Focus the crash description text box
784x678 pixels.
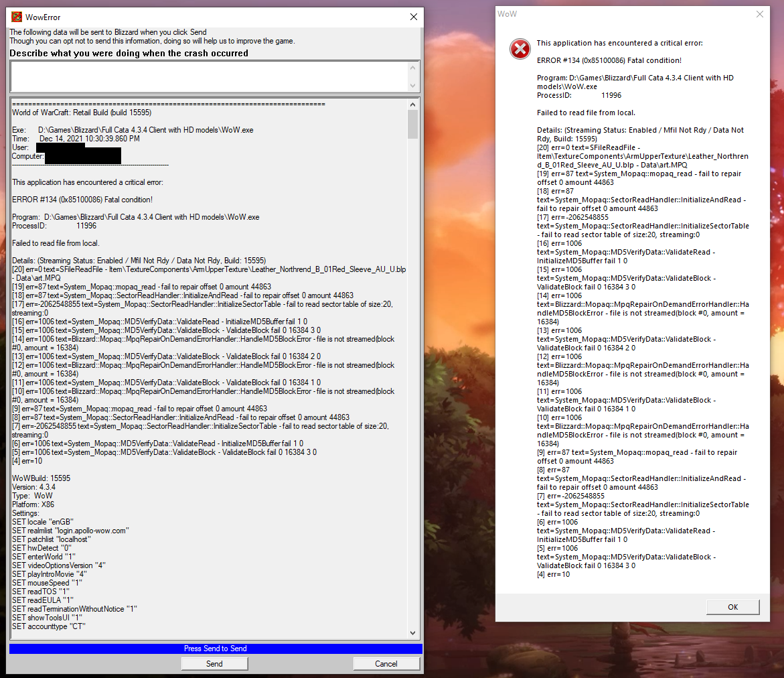pos(209,76)
